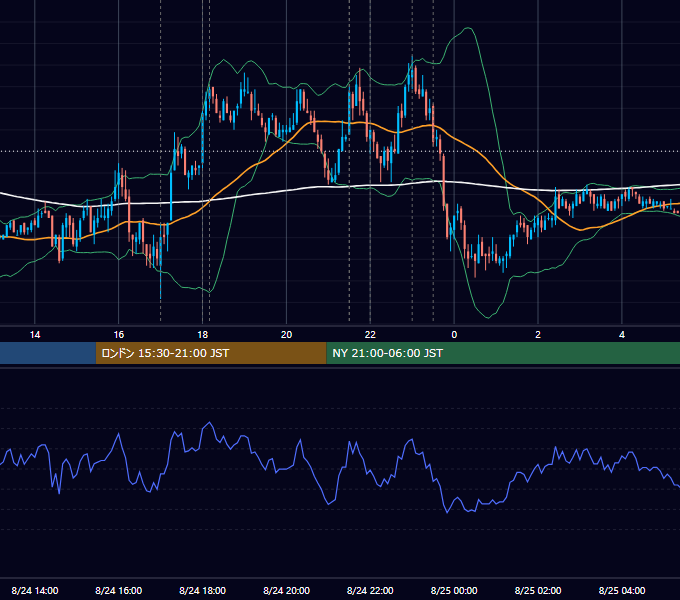The image size is (680, 600).
Task: Click the blue session bar before London
Action: pyautogui.click(x=48, y=353)
